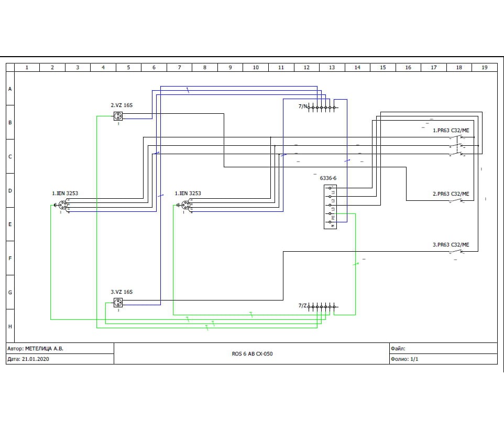
Task: Click the L1 terminal on block 6336-6
Action: (330, 188)
